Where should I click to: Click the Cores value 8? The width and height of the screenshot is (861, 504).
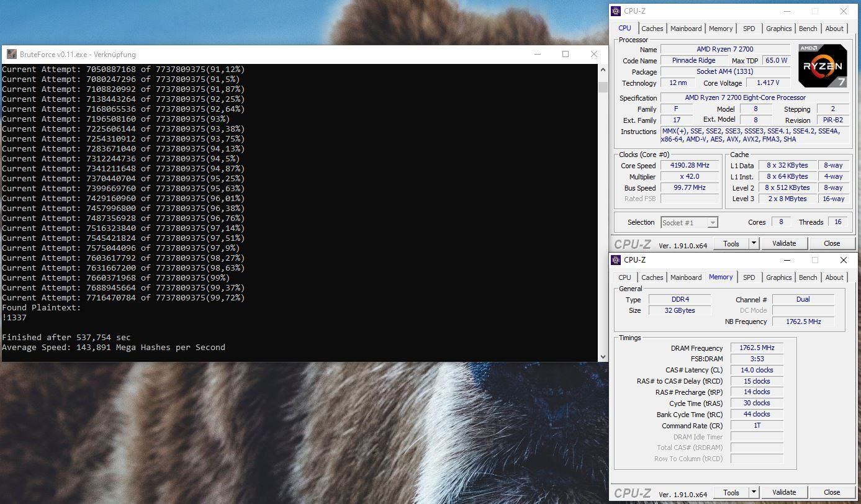click(781, 222)
